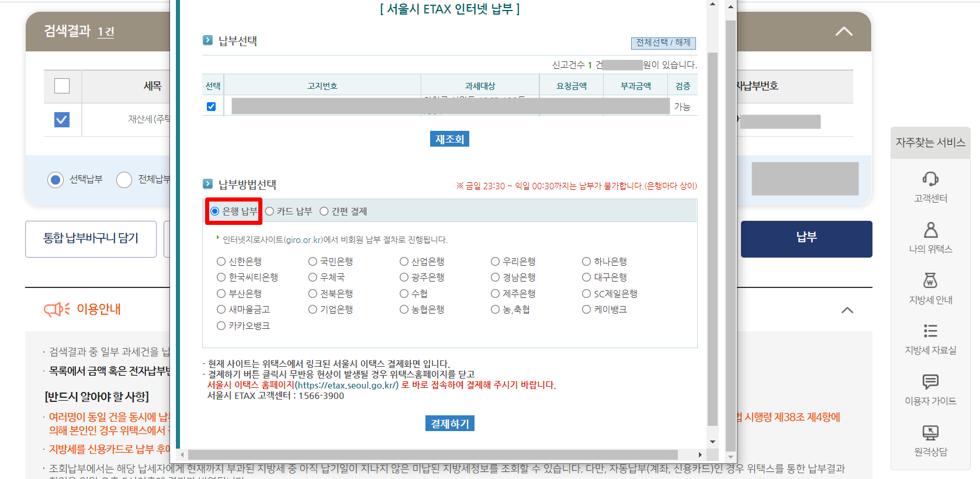Choose 부산은행 as the bank
The height and width of the screenshot is (479, 980).
221,293
